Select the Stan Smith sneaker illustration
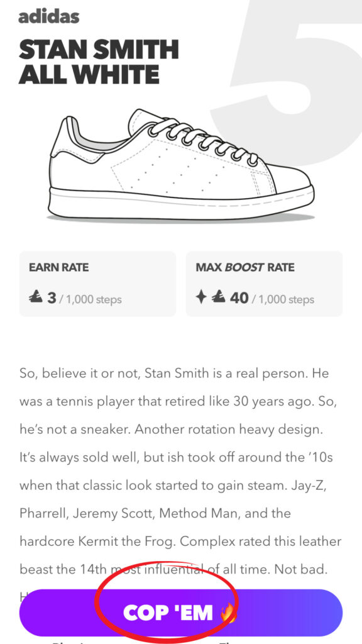Image resolution: width=362 pixels, height=644 pixels. [182, 164]
